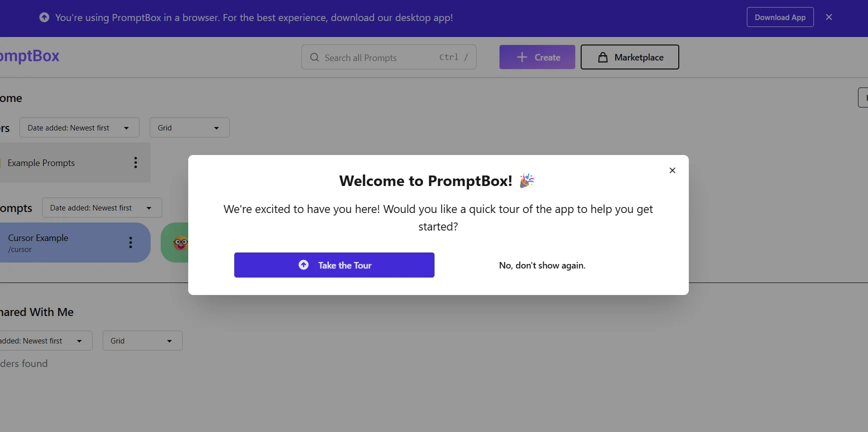Image resolution: width=868 pixels, height=432 pixels.
Task: Open the Shared With Me sort order dropdown
Action: (45, 340)
